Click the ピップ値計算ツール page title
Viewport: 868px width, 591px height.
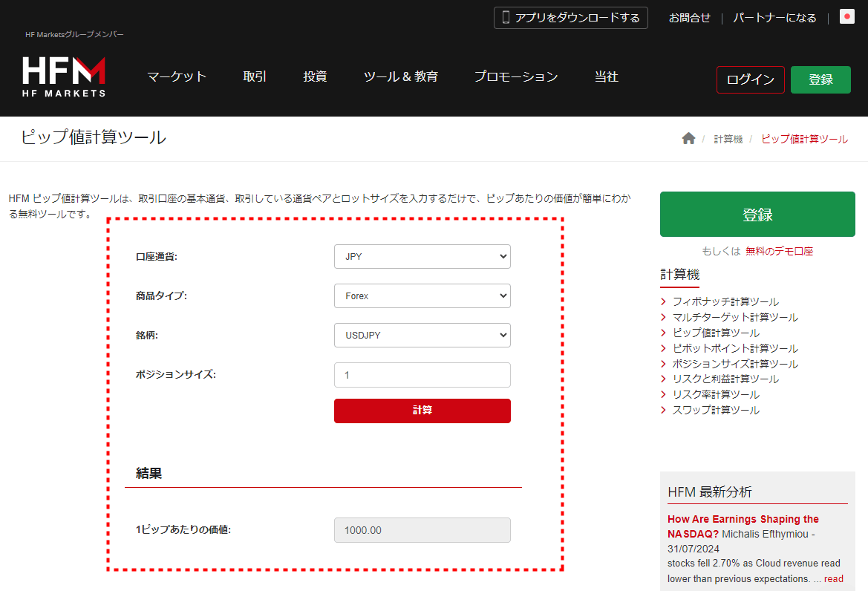click(x=94, y=137)
